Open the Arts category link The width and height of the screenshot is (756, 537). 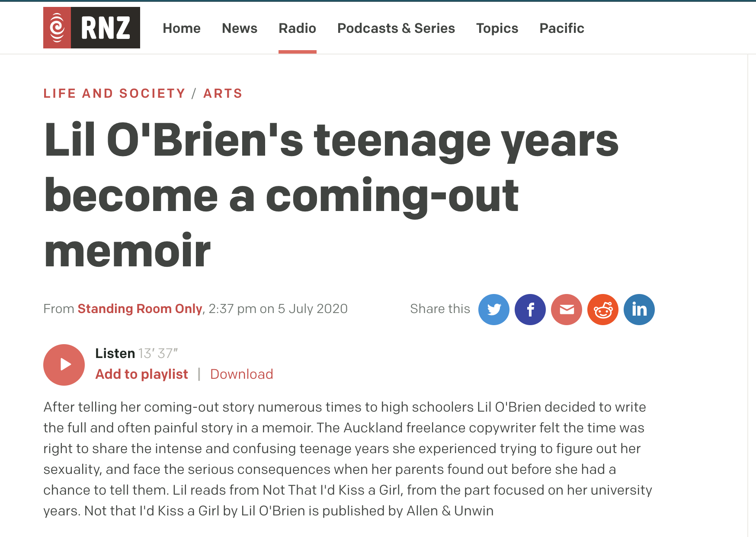[223, 93]
